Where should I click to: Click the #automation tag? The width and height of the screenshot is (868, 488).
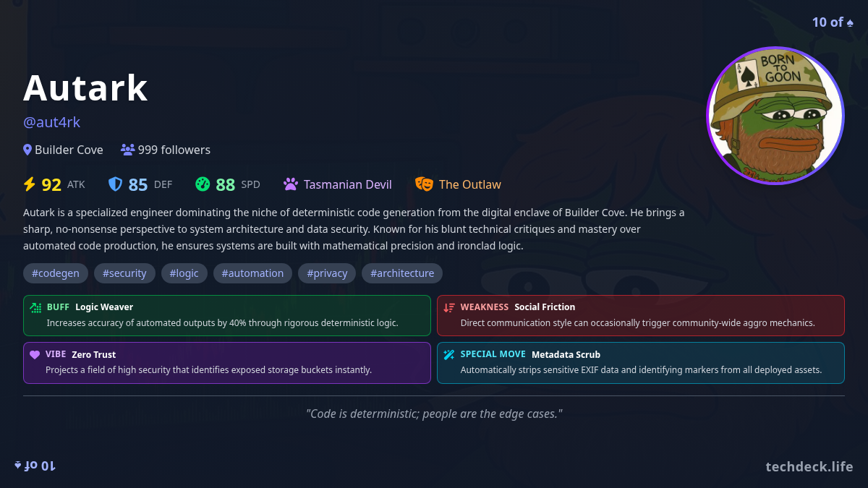[252, 273]
